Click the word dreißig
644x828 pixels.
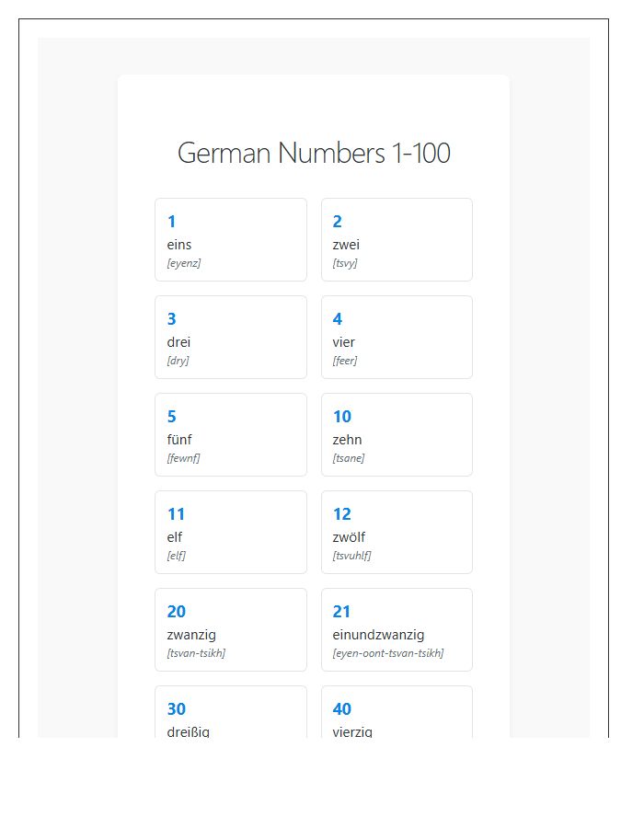pyautogui.click(x=188, y=732)
